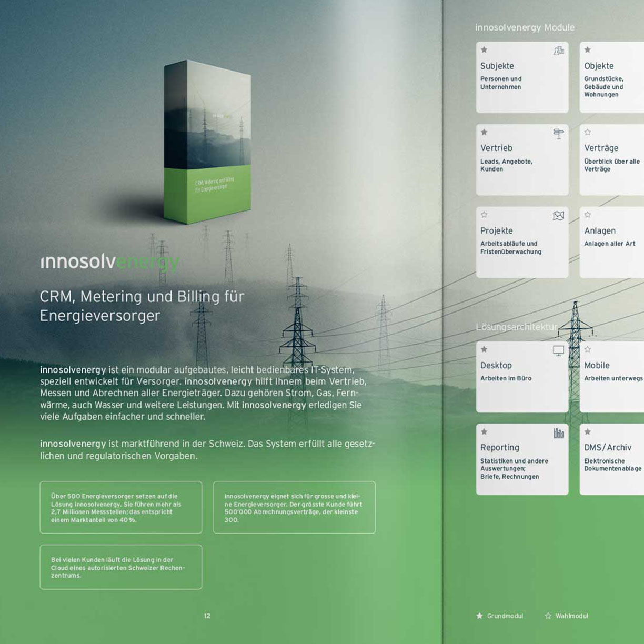Screen dimensions: 644x644
Task: Click the "Lösungsarchitektur" section heading
Action: pos(516,327)
